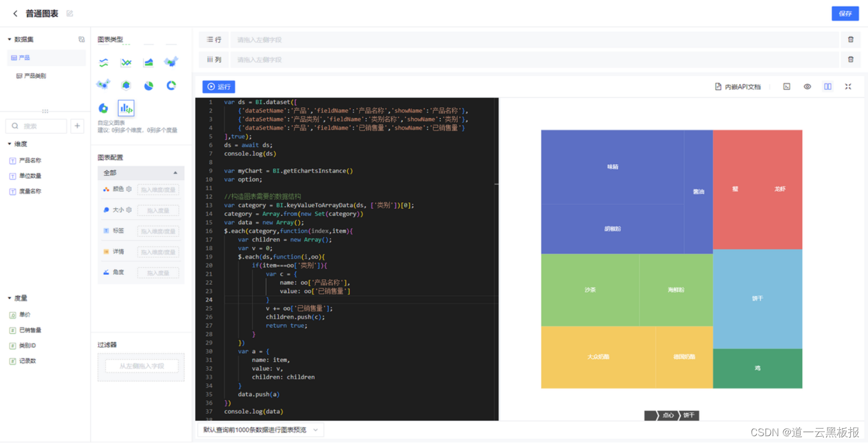Choose the filled map chart type icon

(x=171, y=61)
